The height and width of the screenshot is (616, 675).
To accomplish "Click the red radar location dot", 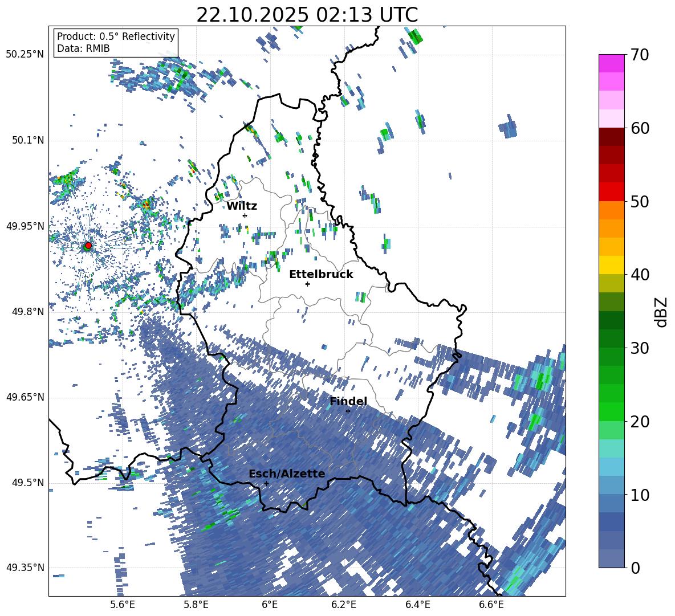I will (88, 245).
